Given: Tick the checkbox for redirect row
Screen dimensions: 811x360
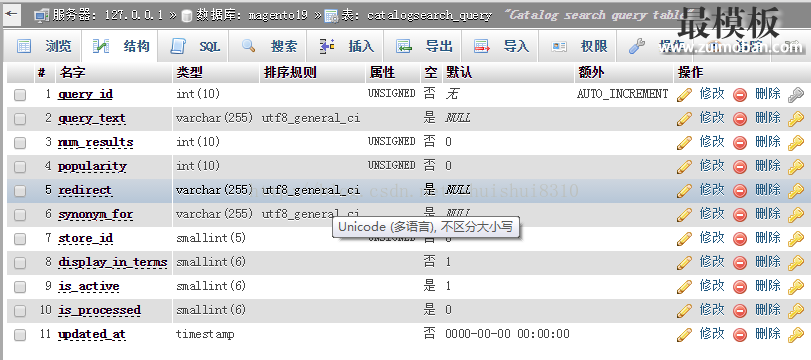Looking at the screenshot, I should click(x=20, y=191).
